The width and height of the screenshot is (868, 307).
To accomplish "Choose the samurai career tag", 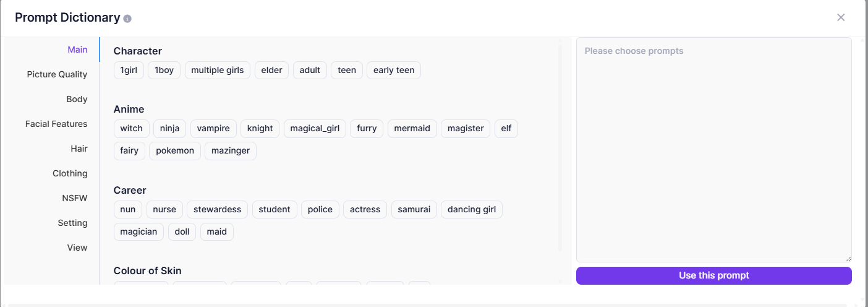I will 414,209.
